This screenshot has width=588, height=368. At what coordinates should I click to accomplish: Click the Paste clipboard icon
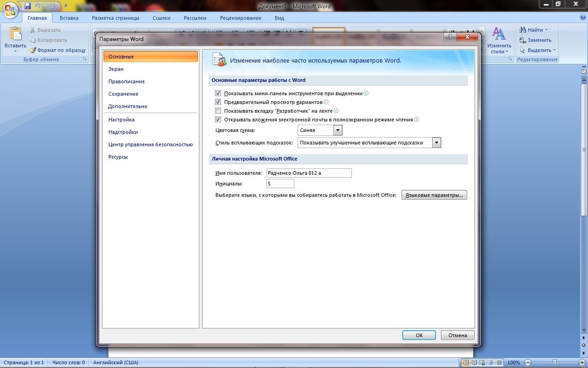click(x=16, y=34)
